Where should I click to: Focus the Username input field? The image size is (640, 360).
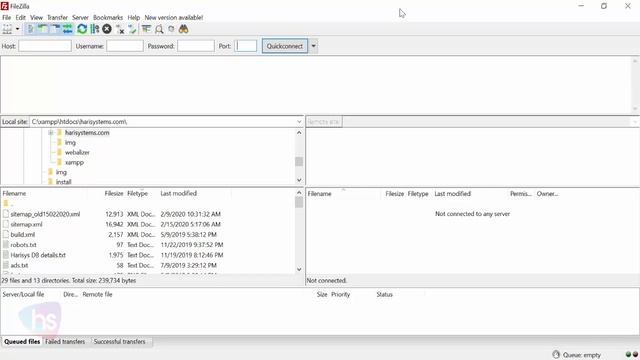125,46
